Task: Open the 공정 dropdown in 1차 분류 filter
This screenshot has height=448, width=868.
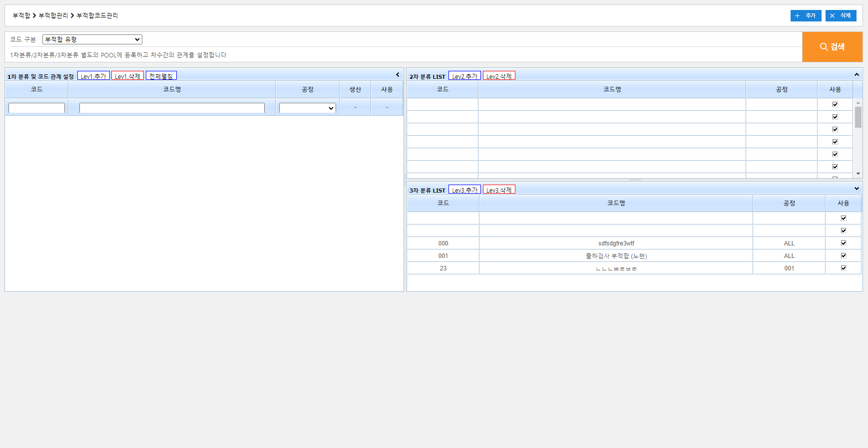Action: pos(307,108)
